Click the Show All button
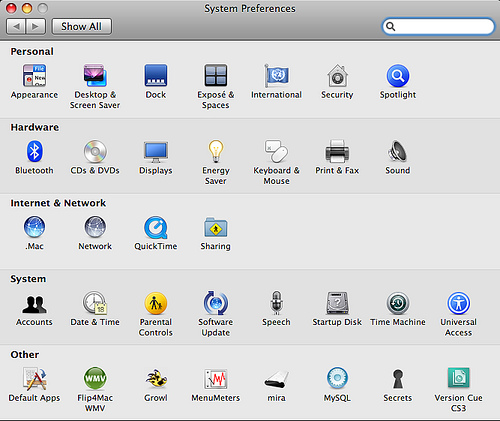500x421 pixels. 82,26
